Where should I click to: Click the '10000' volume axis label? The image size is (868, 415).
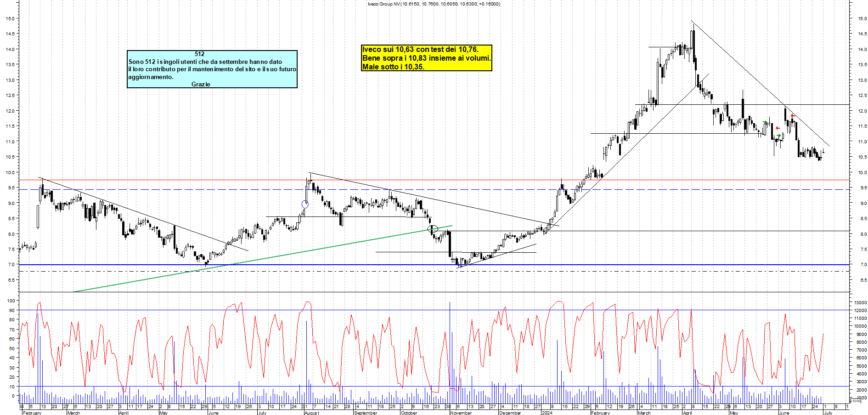coord(860,326)
